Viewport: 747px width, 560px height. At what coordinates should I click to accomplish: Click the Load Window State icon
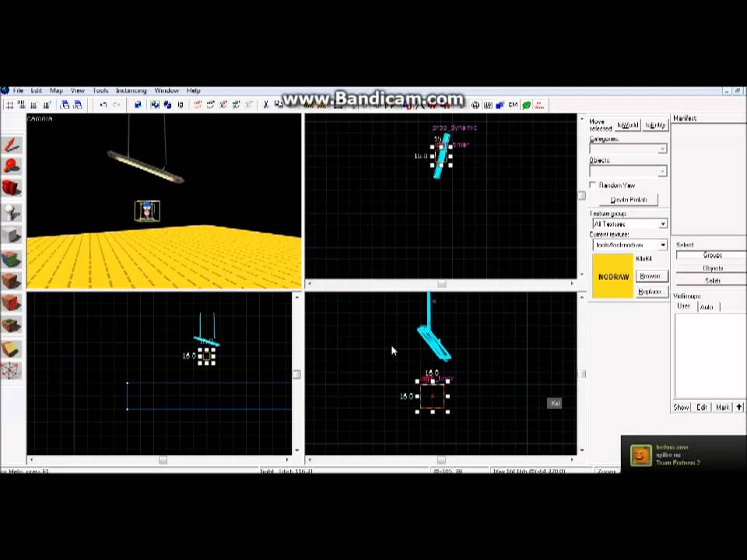65,105
